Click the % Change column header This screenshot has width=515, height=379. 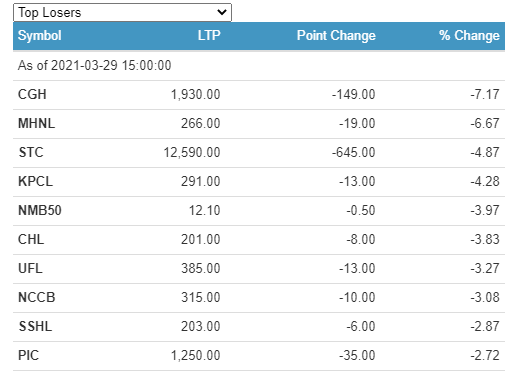tap(469, 35)
